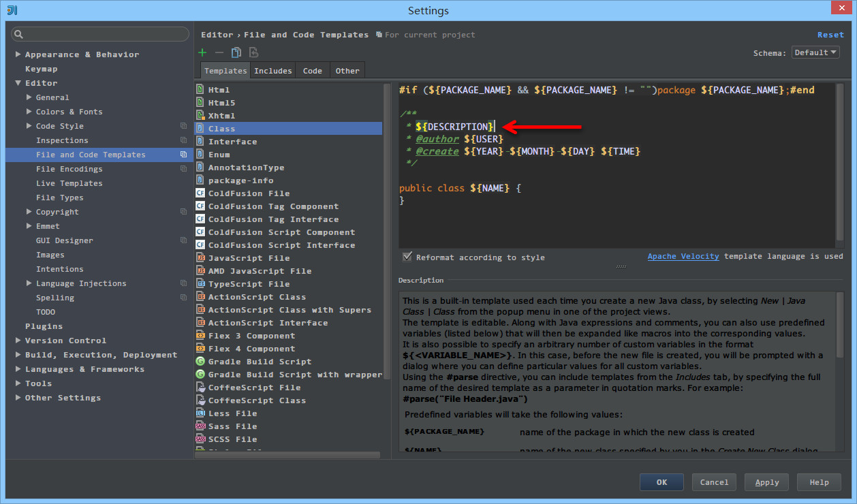The image size is (857, 504).
Task: Click the Copy Template icon
Action: pos(236,52)
